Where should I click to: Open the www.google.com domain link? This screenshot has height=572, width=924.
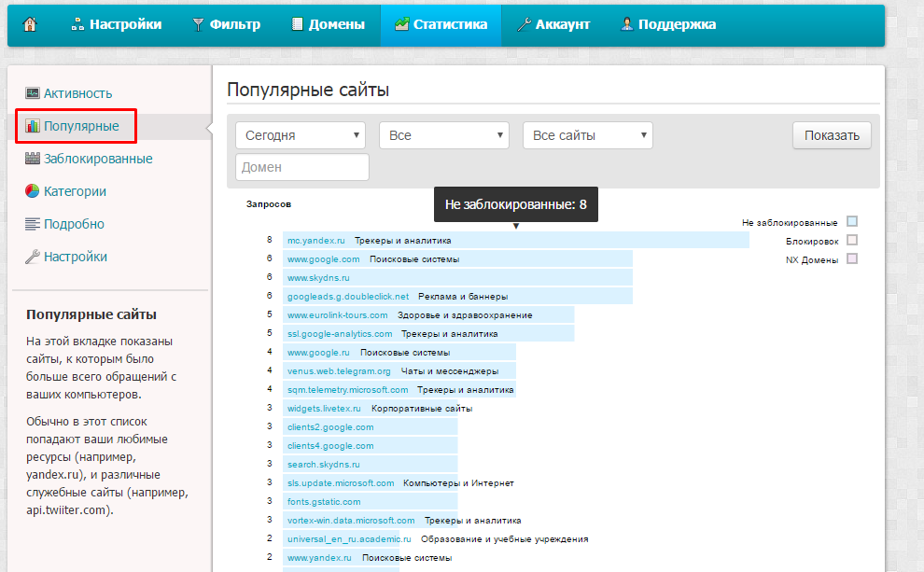[324, 259]
